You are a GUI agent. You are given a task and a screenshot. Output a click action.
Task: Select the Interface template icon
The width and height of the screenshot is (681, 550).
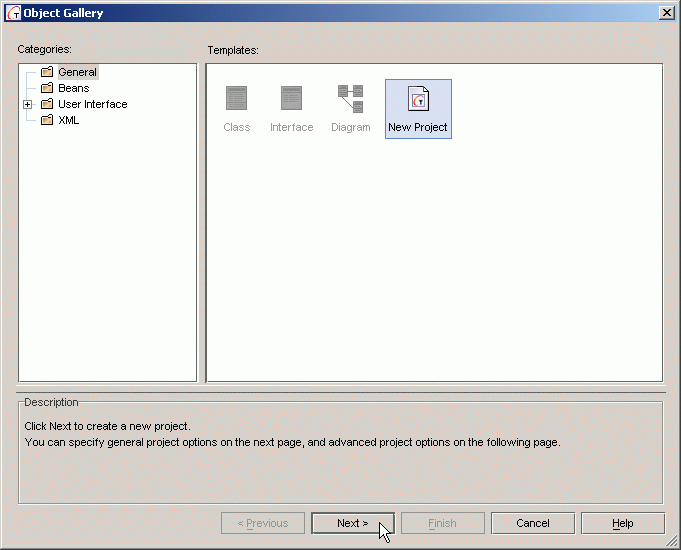(x=291, y=98)
